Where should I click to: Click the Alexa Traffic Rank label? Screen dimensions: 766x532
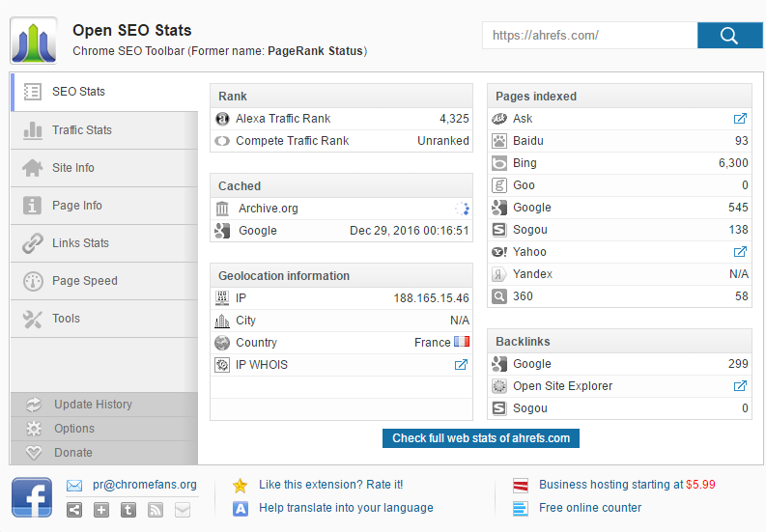[x=283, y=118]
